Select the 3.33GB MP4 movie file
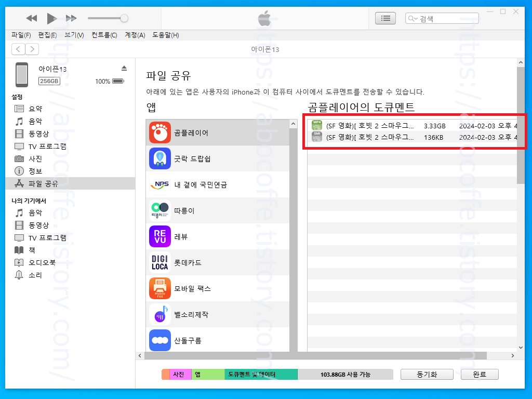Screen dimensions: 532x399 (x=412, y=126)
